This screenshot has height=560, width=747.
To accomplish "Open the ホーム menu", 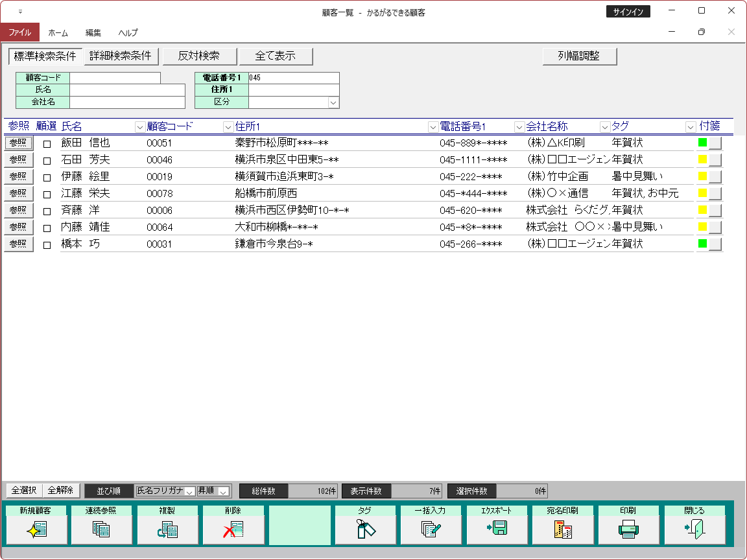I will coord(58,32).
